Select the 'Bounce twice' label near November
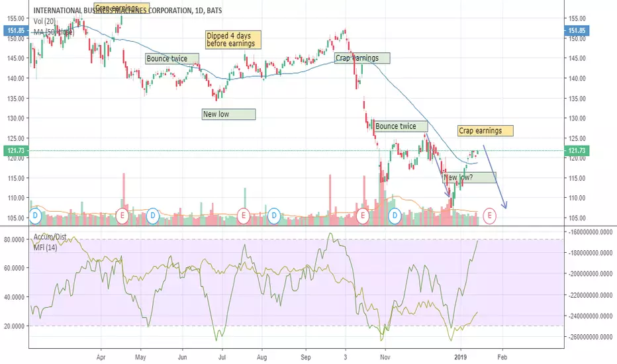Screen dimensions: 617x364 [401, 126]
